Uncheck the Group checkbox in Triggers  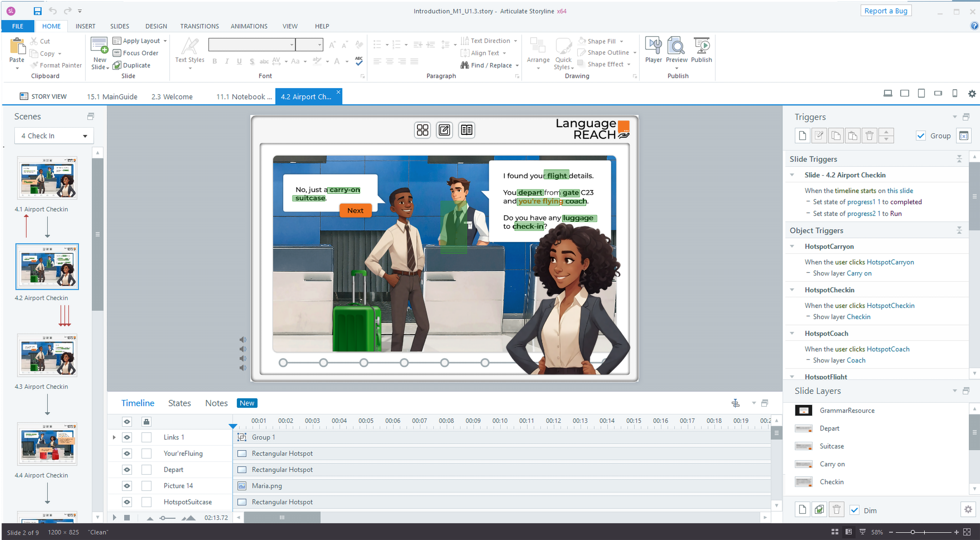pyautogui.click(x=920, y=136)
